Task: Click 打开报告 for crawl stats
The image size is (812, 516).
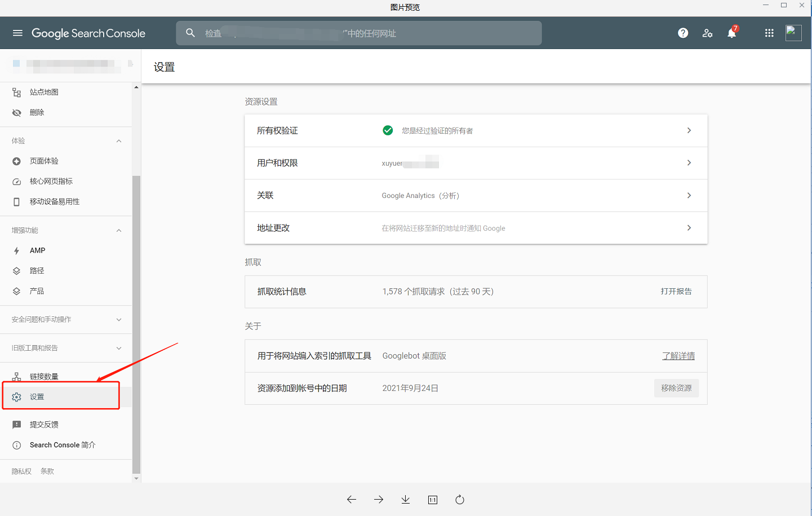Action: pos(676,292)
